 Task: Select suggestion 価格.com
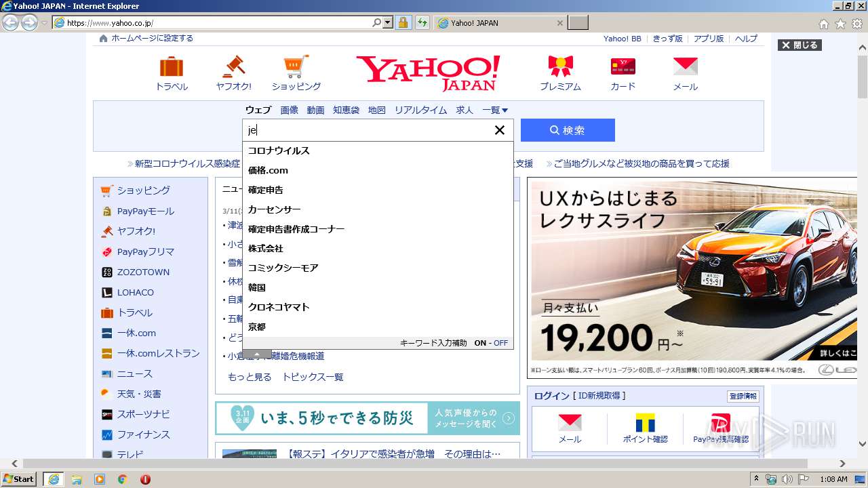(x=378, y=170)
